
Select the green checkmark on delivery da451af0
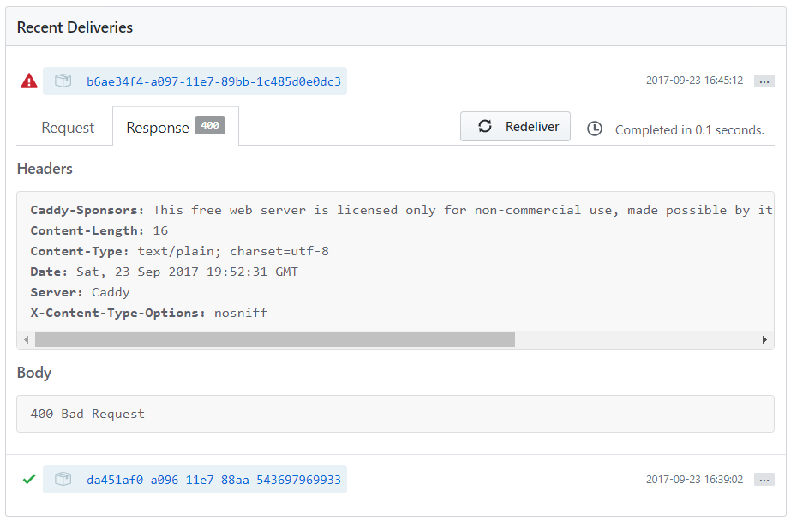coord(28,479)
